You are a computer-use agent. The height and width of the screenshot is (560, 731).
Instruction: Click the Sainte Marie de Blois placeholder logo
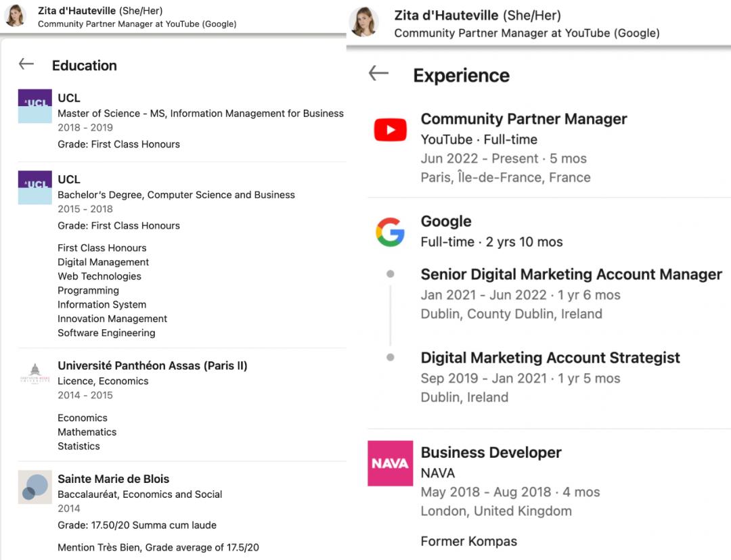pos(35,487)
